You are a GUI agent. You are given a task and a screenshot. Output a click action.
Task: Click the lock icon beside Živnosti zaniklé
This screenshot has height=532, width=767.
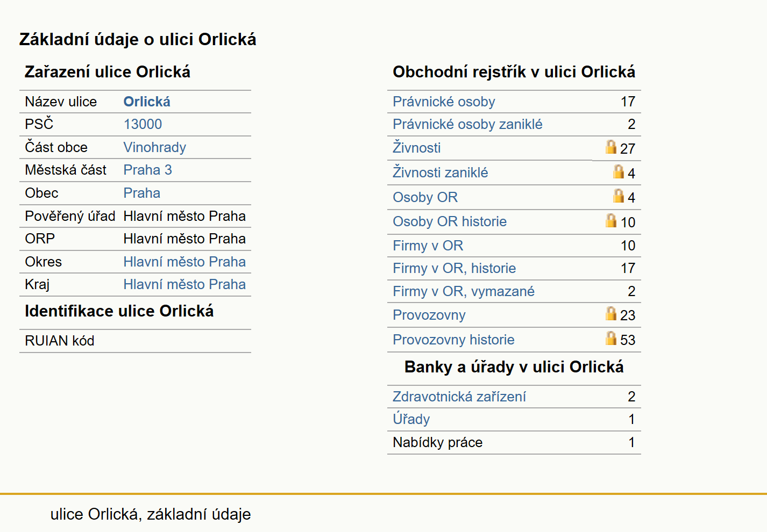point(619,171)
